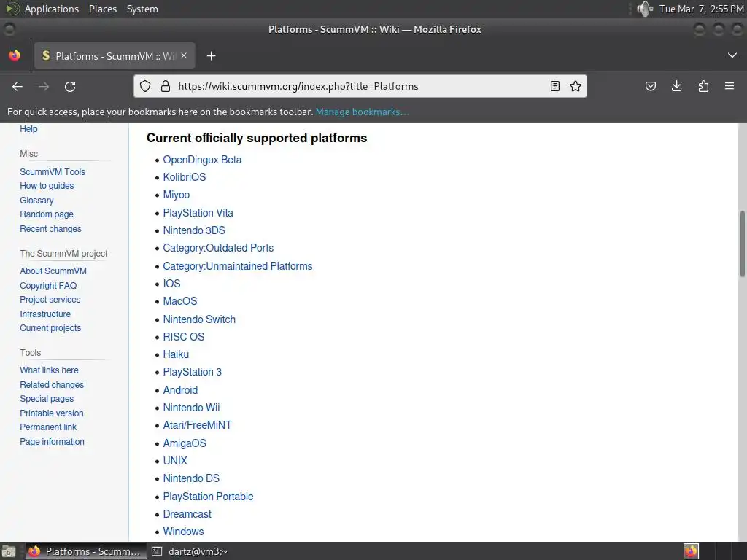The image size is (747, 560).
Task: Open the Help sidebar link
Action: point(28,129)
